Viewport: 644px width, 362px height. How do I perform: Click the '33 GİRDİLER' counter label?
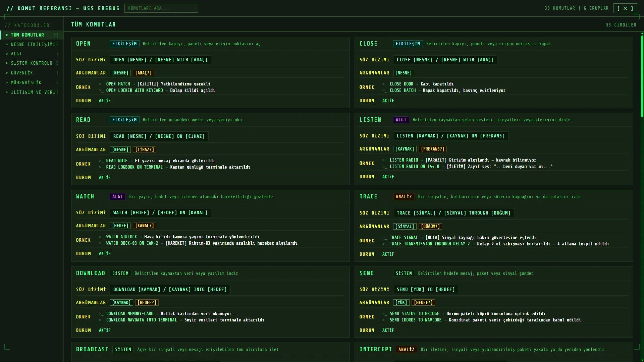(621, 25)
